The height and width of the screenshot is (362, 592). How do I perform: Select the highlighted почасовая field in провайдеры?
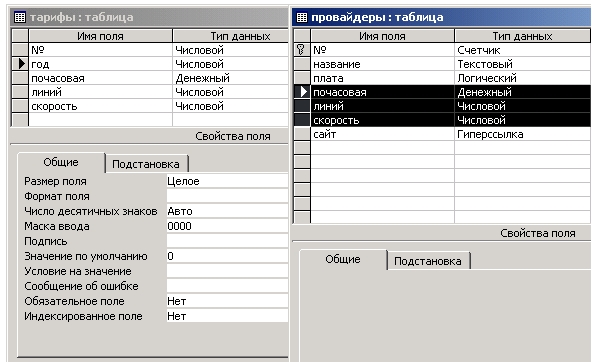382,92
